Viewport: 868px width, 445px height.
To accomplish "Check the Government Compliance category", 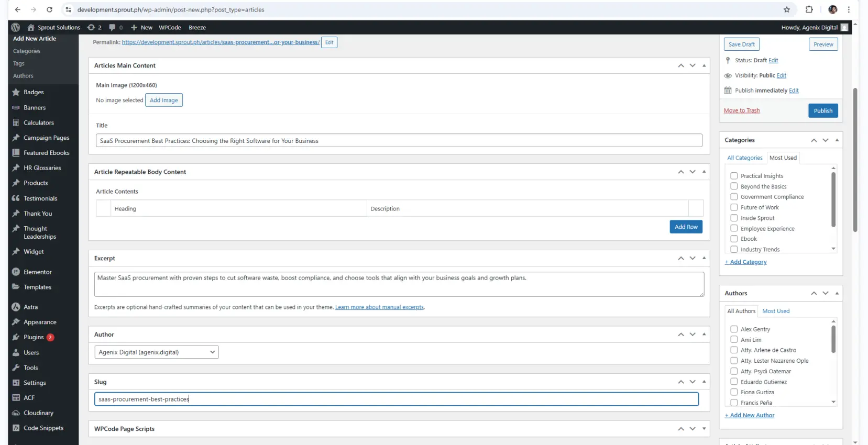I will (734, 197).
